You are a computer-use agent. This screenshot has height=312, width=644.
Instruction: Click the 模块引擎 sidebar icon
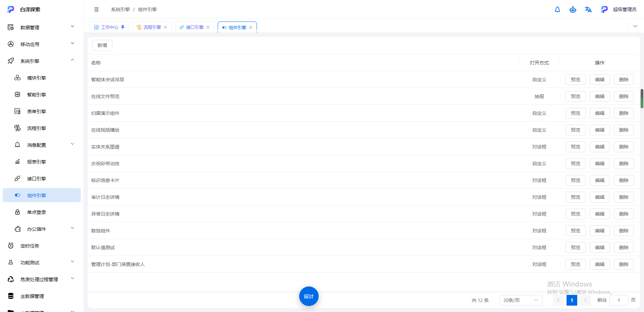(x=17, y=78)
